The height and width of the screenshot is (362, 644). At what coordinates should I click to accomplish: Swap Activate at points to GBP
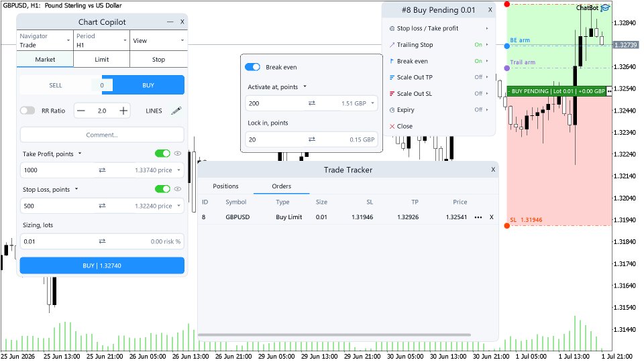(312, 103)
